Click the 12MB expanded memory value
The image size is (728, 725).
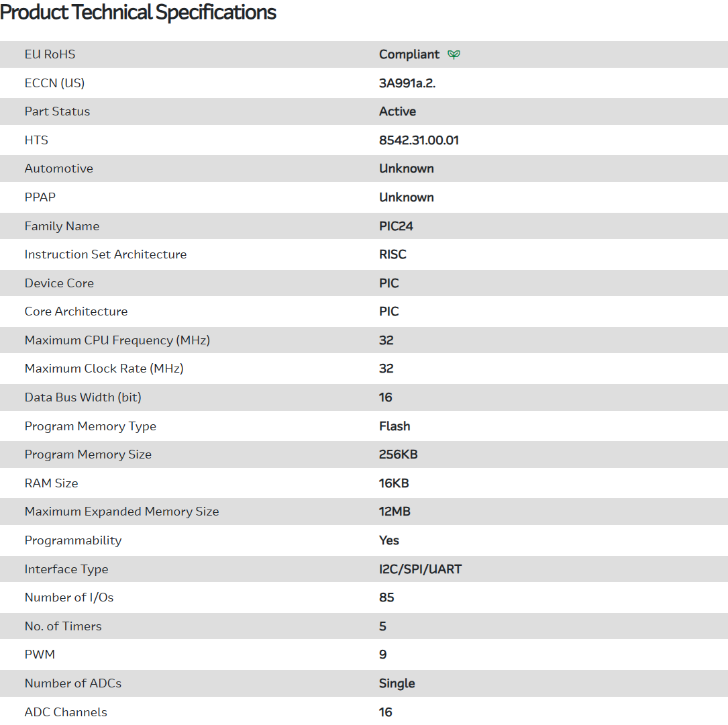tap(395, 512)
